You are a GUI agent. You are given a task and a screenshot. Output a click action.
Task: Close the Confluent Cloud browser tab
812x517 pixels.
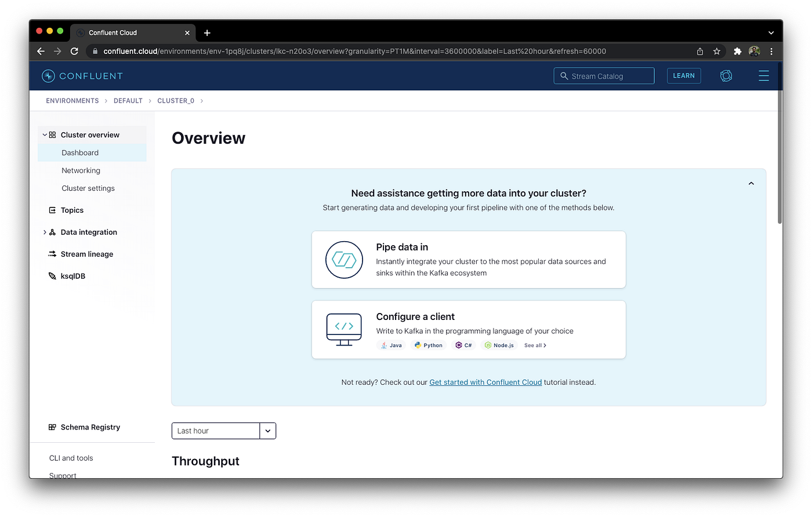(187, 33)
